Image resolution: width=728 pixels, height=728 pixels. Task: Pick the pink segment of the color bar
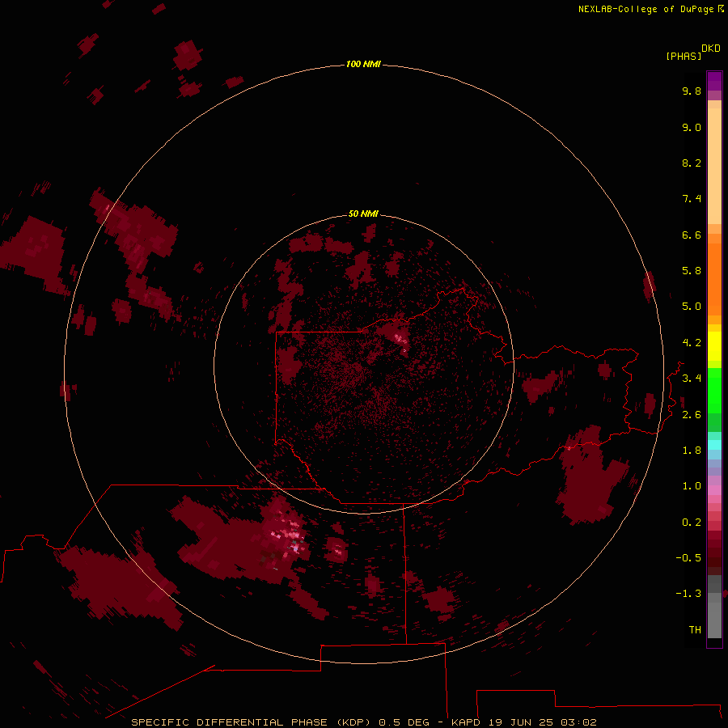(x=714, y=490)
